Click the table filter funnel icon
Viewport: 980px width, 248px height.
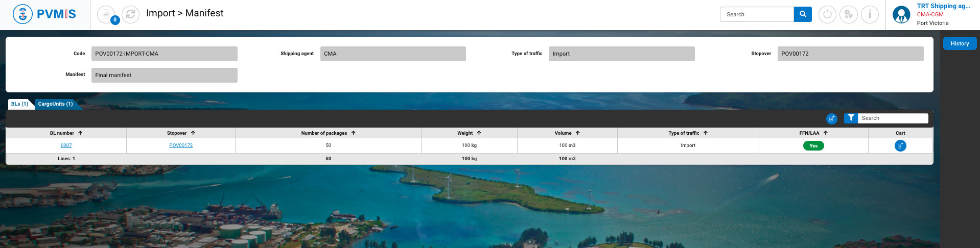pos(851,118)
